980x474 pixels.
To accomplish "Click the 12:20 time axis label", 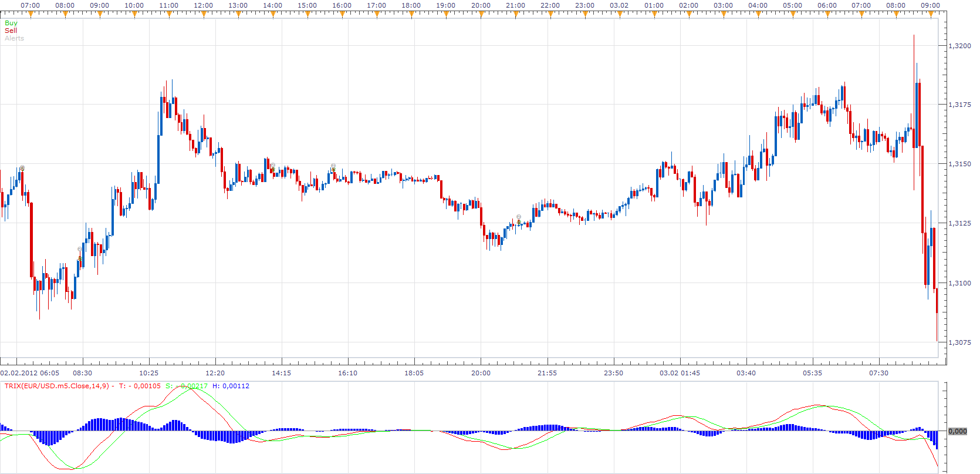I will tap(215, 373).
